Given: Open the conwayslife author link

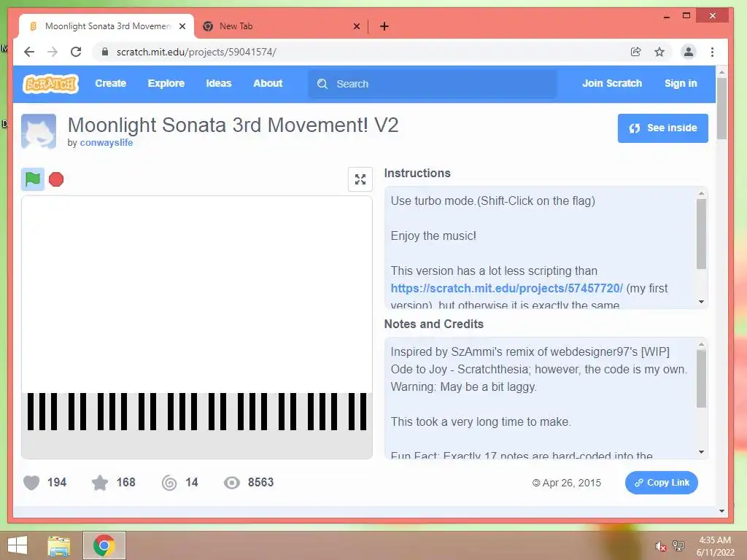Looking at the screenshot, I should point(107,143).
